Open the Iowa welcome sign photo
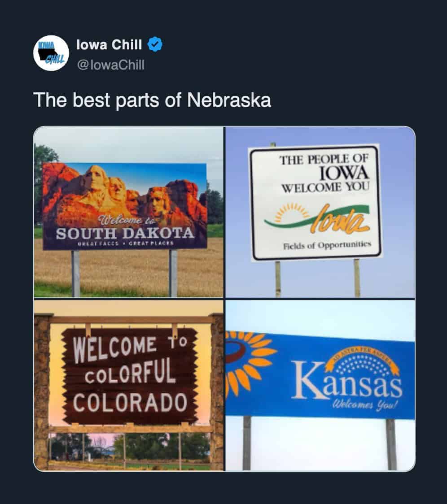The height and width of the screenshot is (504, 447). point(320,212)
